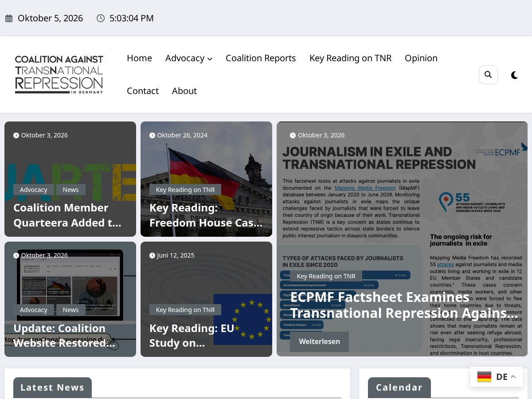Image resolution: width=532 pixels, height=399 pixels.
Task: Click date Oktober 3, 2026 on Website Restored card
Action: 44,255
